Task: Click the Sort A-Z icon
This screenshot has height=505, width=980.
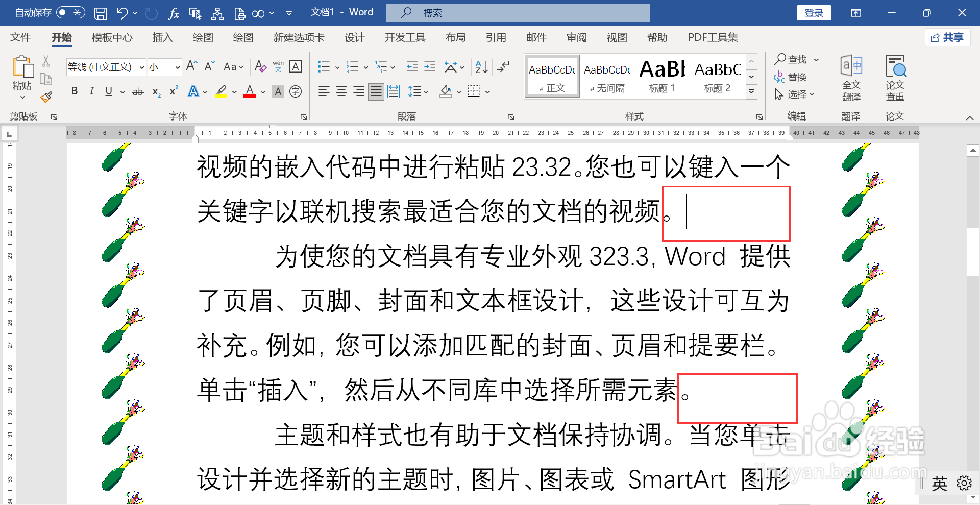Action: tap(481, 66)
